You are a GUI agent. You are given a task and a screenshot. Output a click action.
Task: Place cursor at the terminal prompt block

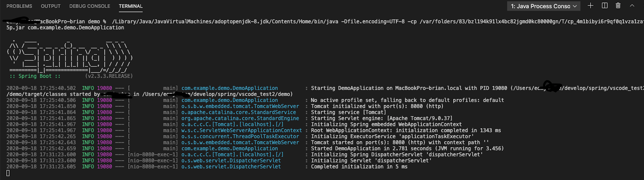pyautogui.click(x=8, y=173)
